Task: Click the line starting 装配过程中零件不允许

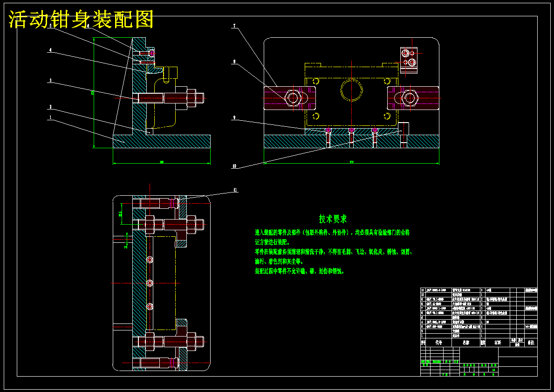Action: 299,271
